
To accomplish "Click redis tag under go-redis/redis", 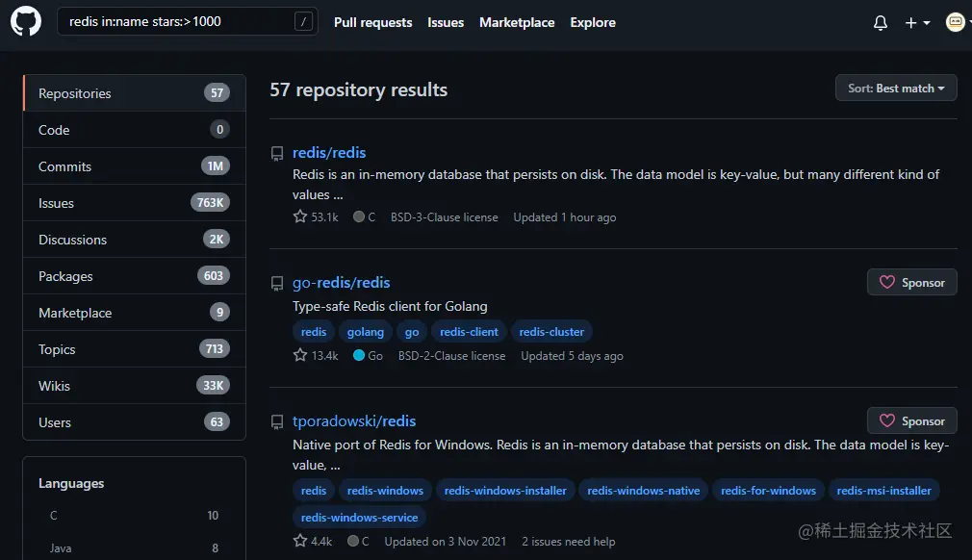I will click(x=314, y=331).
